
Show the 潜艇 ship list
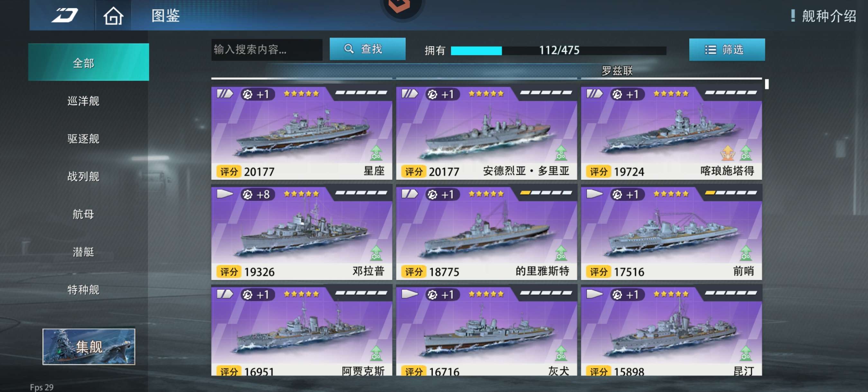[83, 252]
